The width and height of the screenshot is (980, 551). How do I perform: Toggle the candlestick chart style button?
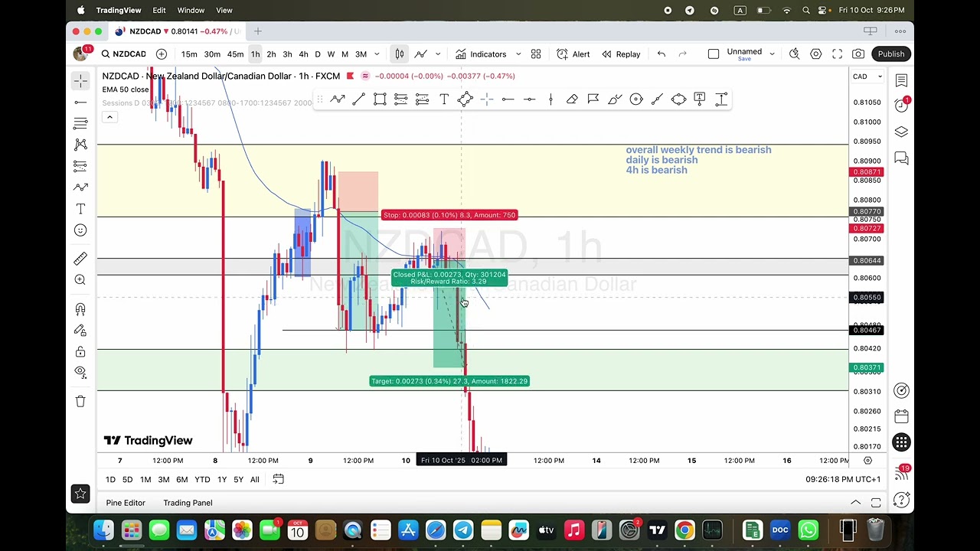point(400,54)
